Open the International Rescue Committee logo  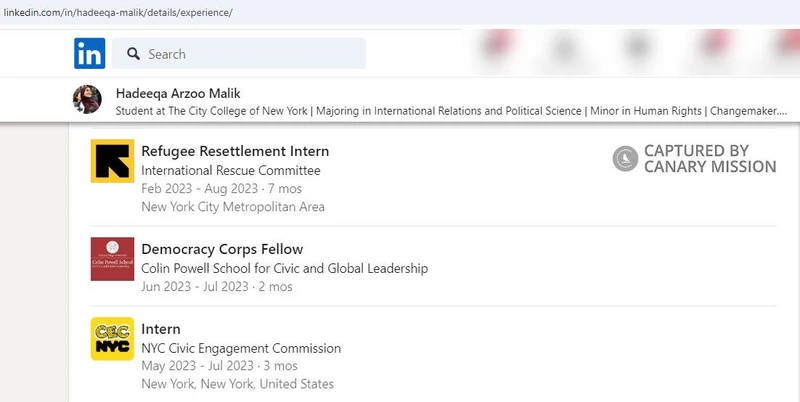[x=112, y=161]
